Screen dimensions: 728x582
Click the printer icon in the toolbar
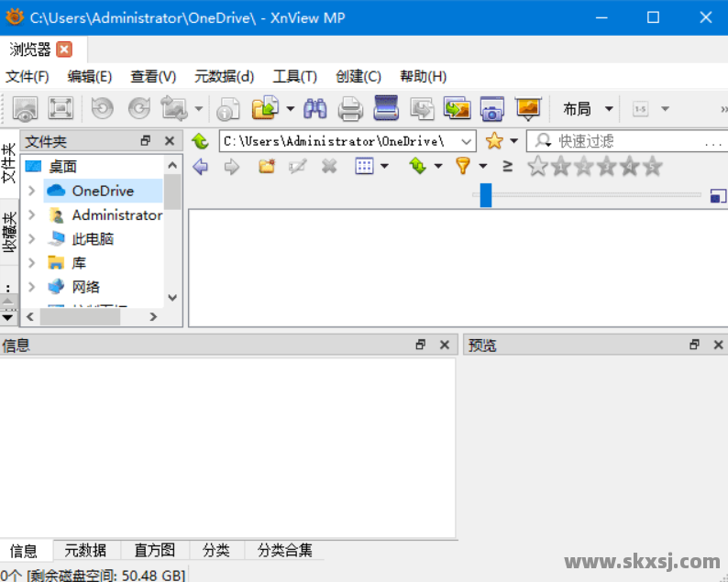pos(350,109)
